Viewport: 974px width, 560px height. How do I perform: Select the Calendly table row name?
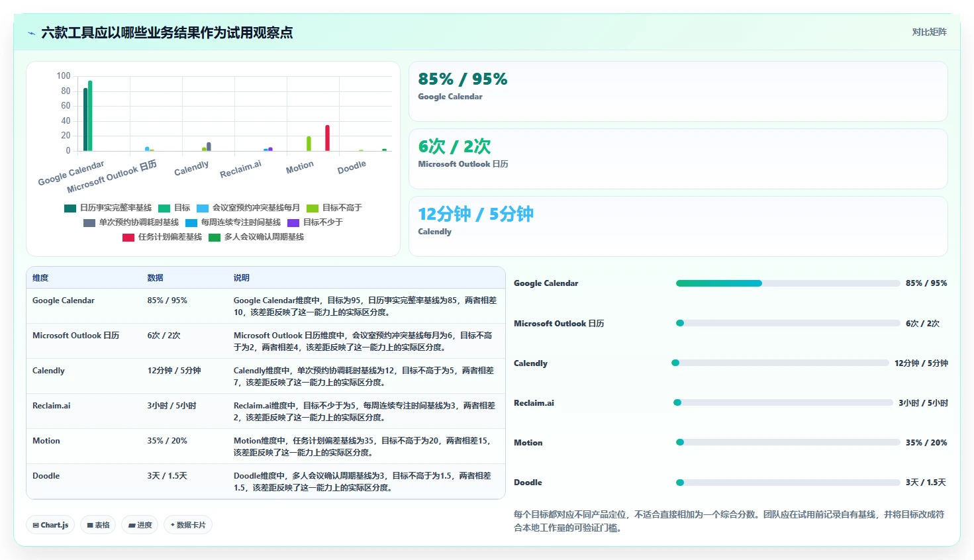[x=48, y=371]
